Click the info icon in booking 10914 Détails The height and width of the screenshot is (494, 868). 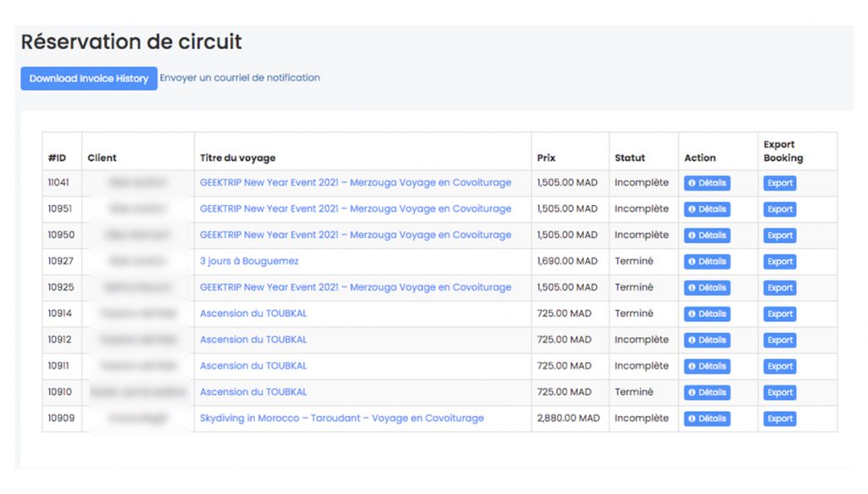point(693,314)
